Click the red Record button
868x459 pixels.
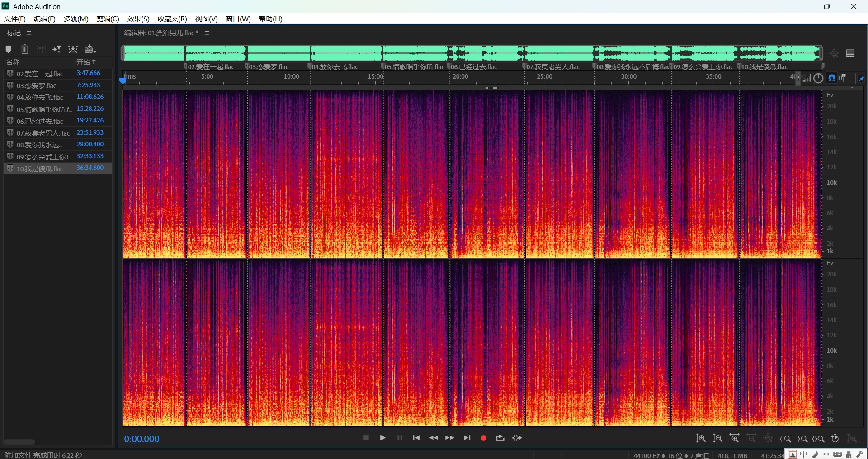[x=483, y=438]
